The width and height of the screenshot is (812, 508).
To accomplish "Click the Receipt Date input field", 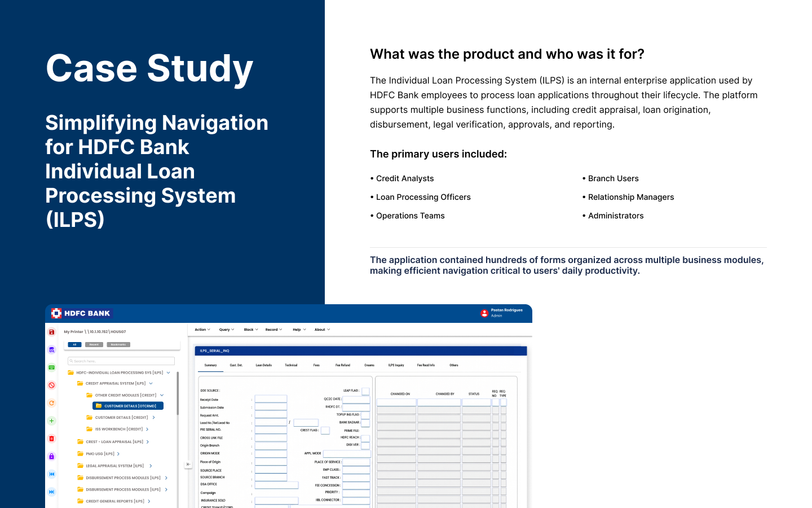I will click(x=271, y=399).
